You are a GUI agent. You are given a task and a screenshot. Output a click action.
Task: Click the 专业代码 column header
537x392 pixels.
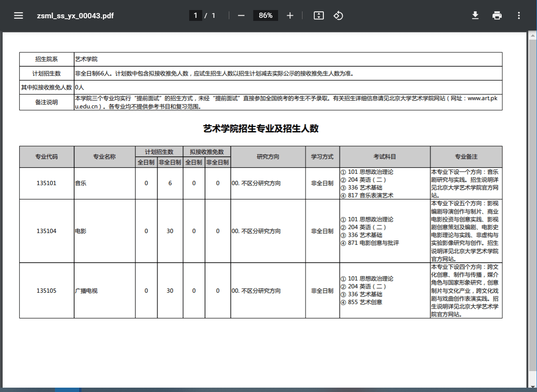[47, 157]
